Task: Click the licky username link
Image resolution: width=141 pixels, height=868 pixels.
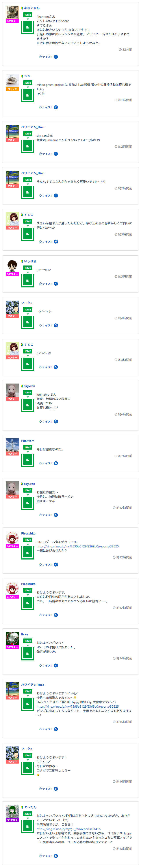Action: coord(25,634)
